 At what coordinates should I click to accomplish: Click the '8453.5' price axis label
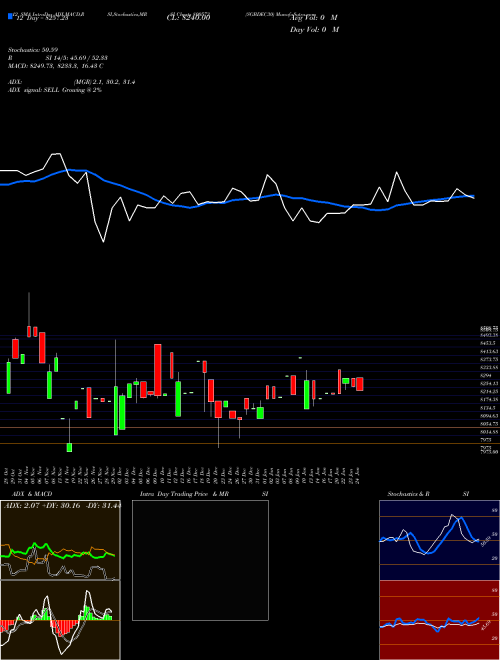click(x=488, y=343)
